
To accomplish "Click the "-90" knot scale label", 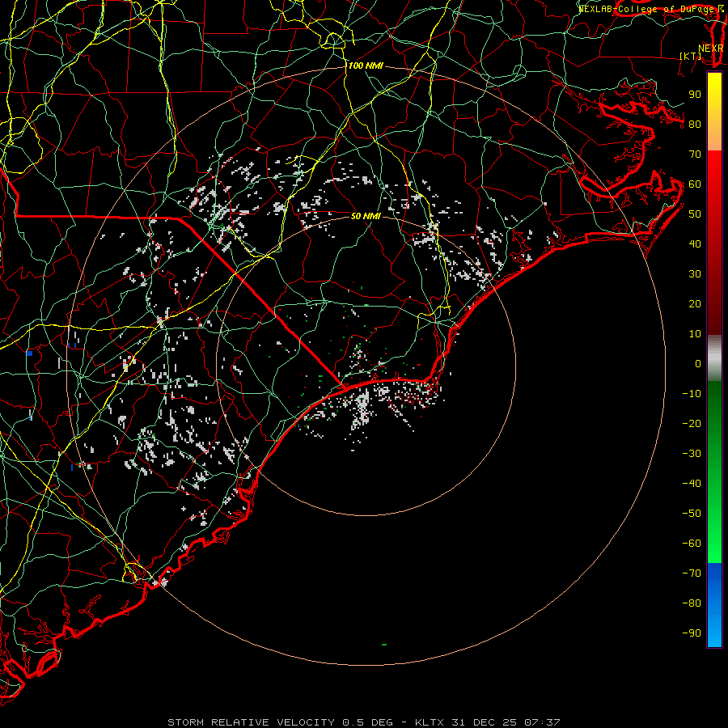I will (x=692, y=633).
